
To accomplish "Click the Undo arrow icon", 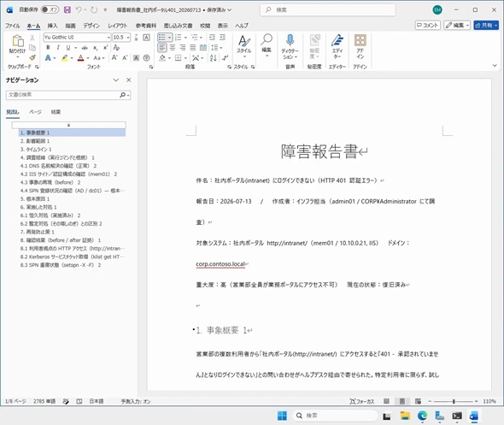I will tap(79, 10).
